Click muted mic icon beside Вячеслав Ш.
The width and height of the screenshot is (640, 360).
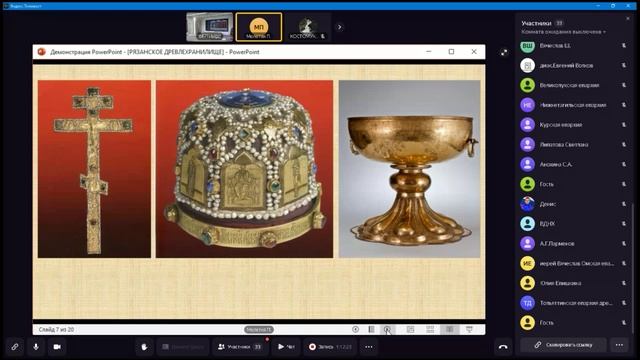[624, 46]
